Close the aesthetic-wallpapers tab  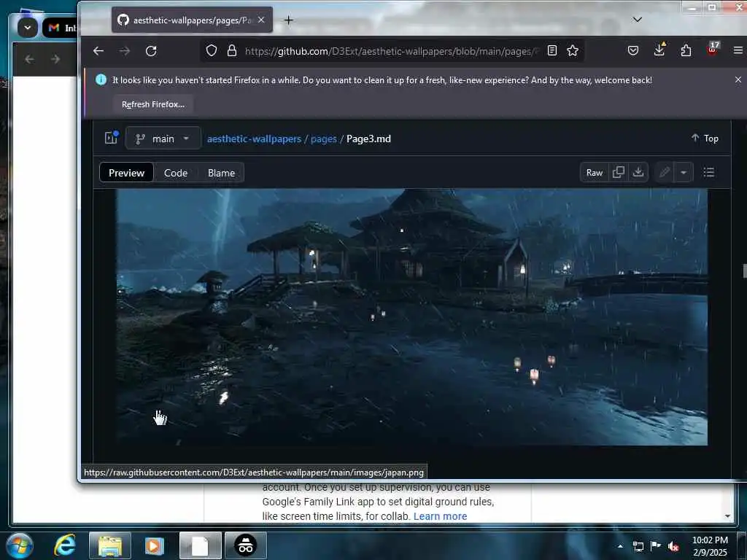[261, 20]
